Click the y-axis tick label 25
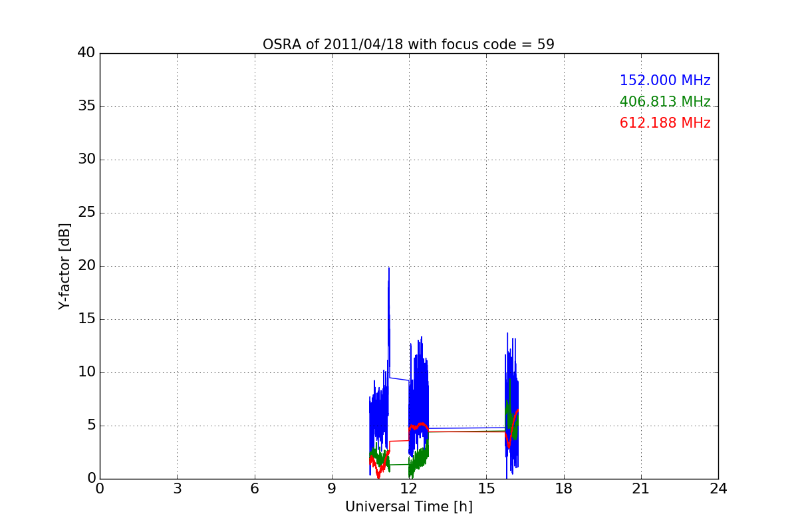798x532 pixels. (x=86, y=213)
